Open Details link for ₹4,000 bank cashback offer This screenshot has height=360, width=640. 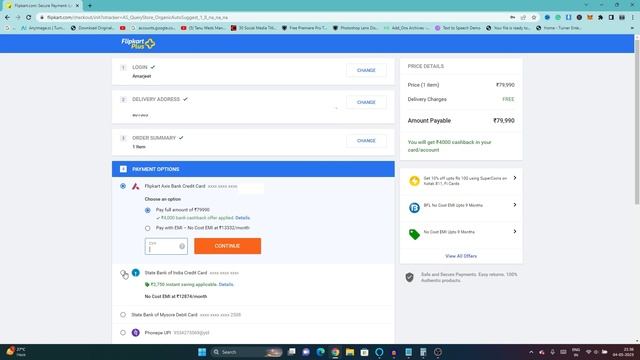point(242,218)
